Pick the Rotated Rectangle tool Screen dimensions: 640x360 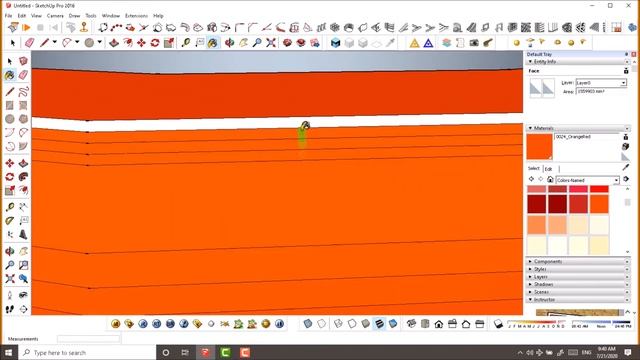click(x=23, y=105)
